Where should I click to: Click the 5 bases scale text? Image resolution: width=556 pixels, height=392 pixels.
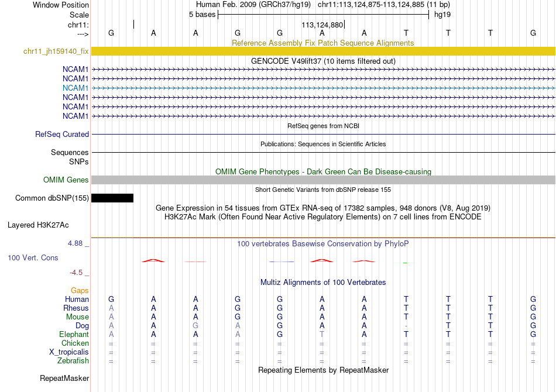point(202,15)
